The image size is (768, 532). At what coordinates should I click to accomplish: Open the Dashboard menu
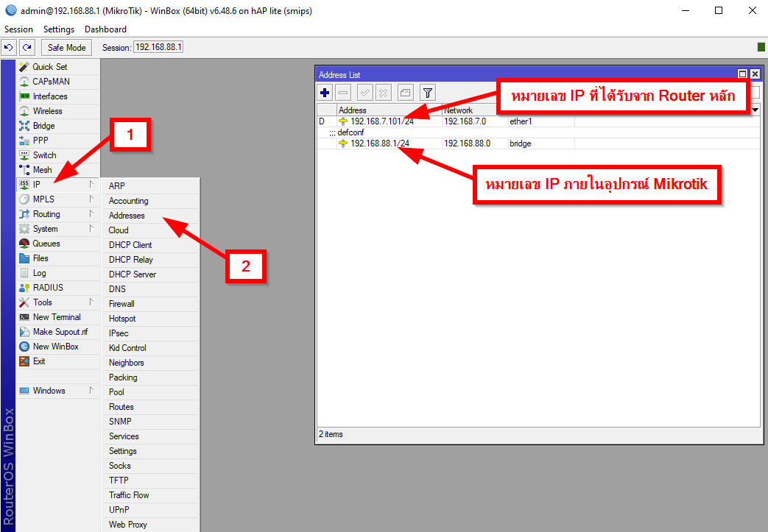(105, 29)
